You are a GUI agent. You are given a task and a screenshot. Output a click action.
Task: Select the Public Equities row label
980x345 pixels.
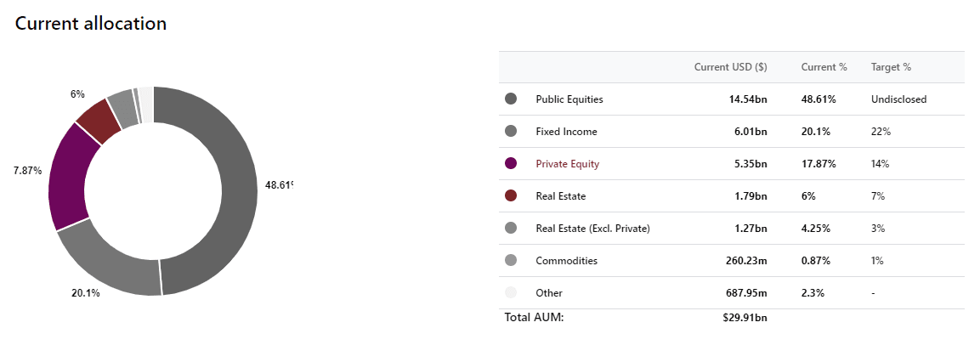pyautogui.click(x=569, y=99)
